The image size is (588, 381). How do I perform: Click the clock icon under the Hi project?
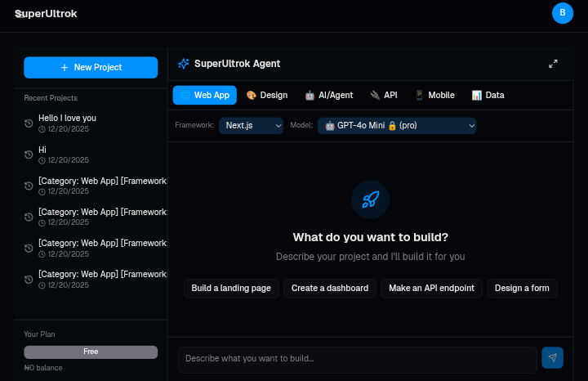[x=42, y=161]
